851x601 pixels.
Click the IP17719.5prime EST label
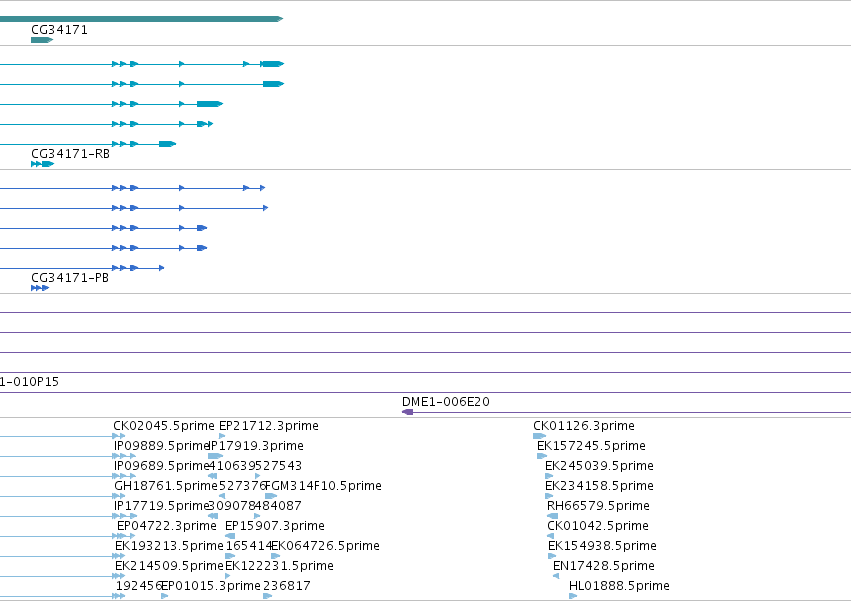coord(162,506)
